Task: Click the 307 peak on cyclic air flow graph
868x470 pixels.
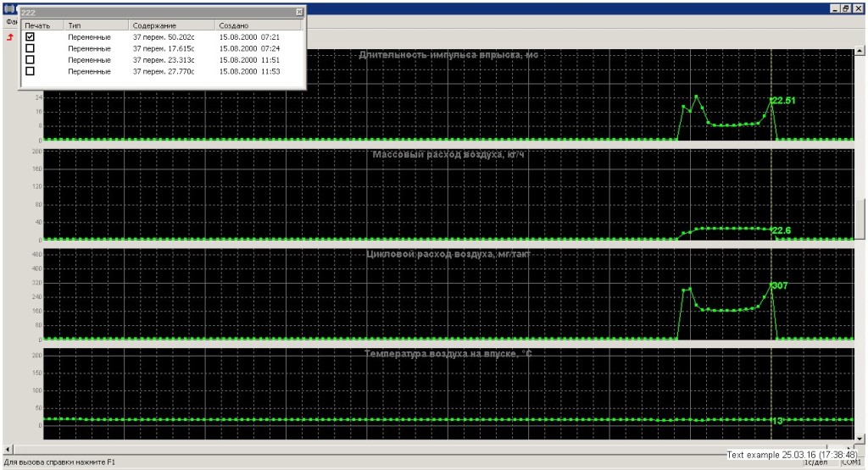Action: 771,285
